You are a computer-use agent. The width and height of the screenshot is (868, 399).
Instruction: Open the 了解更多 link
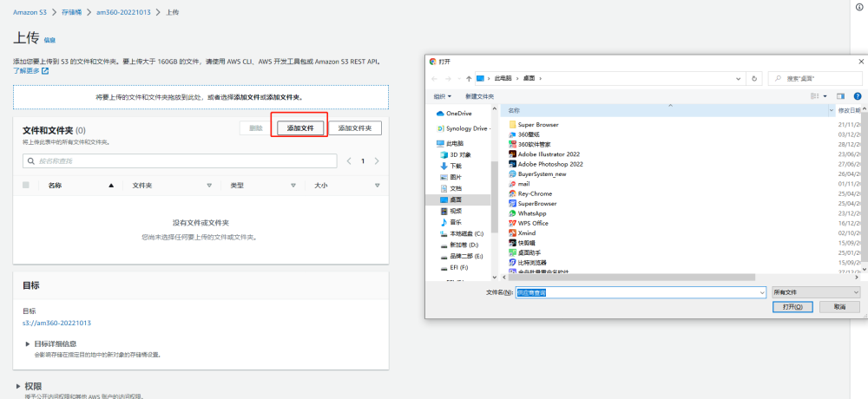[26, 71]
